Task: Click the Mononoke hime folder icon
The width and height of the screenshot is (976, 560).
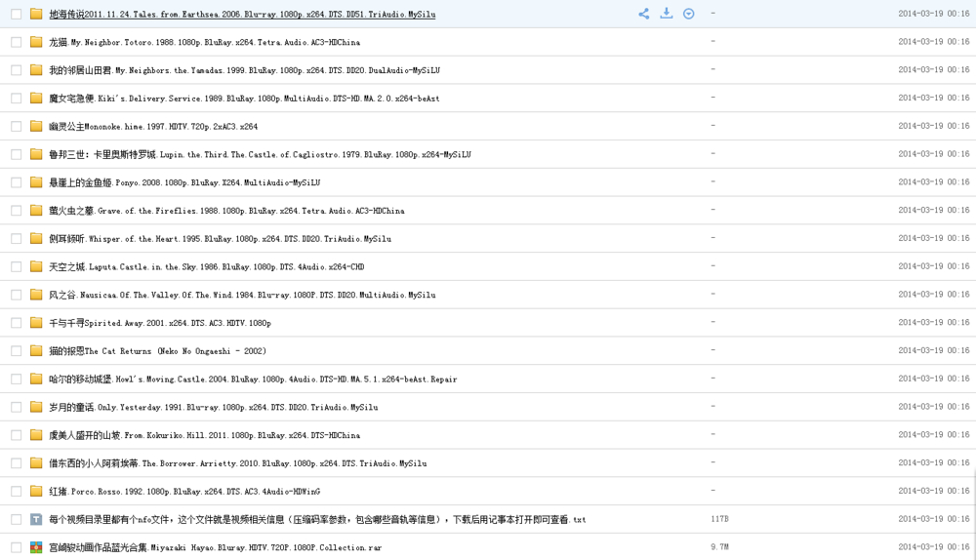Action: pyautogui.click(x=36, y=126)
